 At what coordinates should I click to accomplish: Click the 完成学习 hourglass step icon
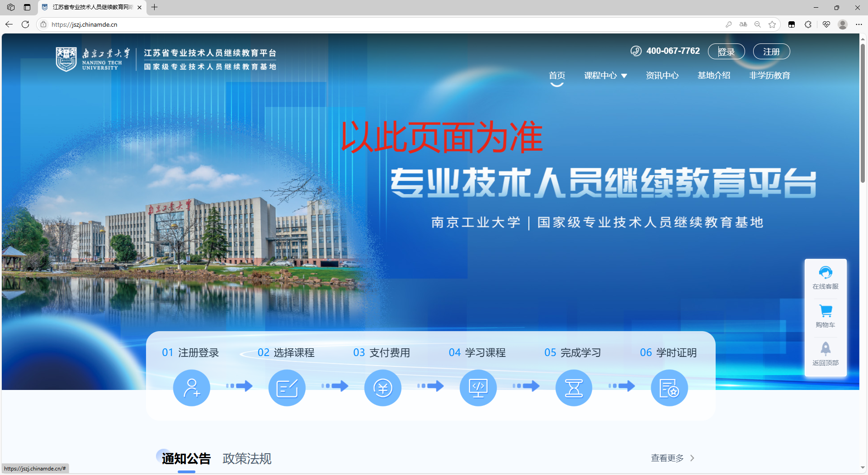(x=574, y=388)
